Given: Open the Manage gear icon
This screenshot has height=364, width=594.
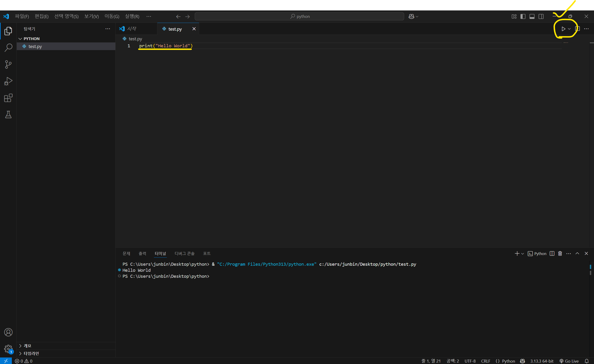Looking at the screenshot, I should (8, 348).
